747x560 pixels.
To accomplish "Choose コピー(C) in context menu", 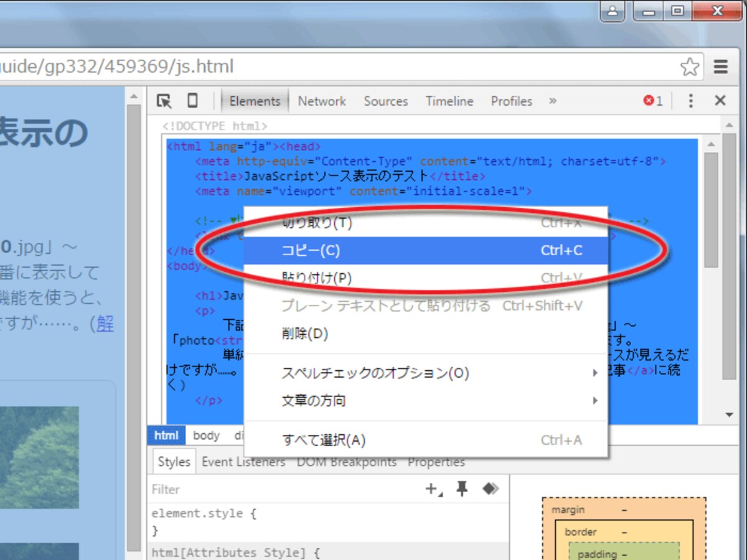I will [426, 250].
